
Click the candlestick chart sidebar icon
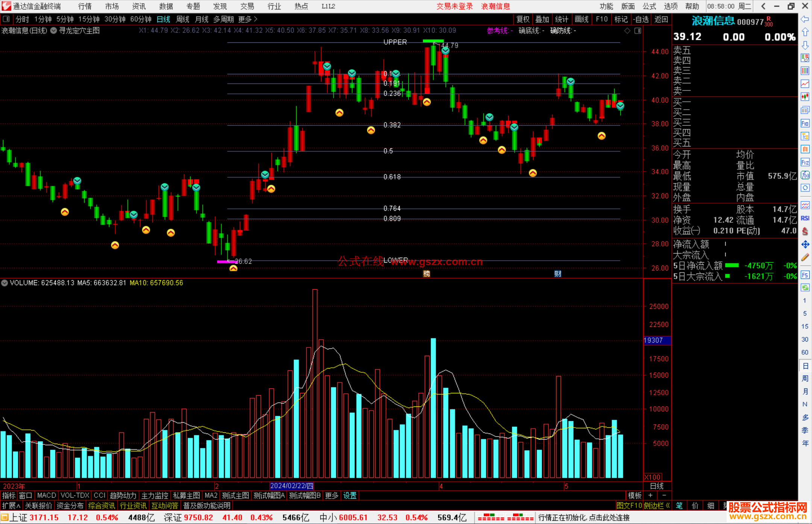tap(805, 97)
